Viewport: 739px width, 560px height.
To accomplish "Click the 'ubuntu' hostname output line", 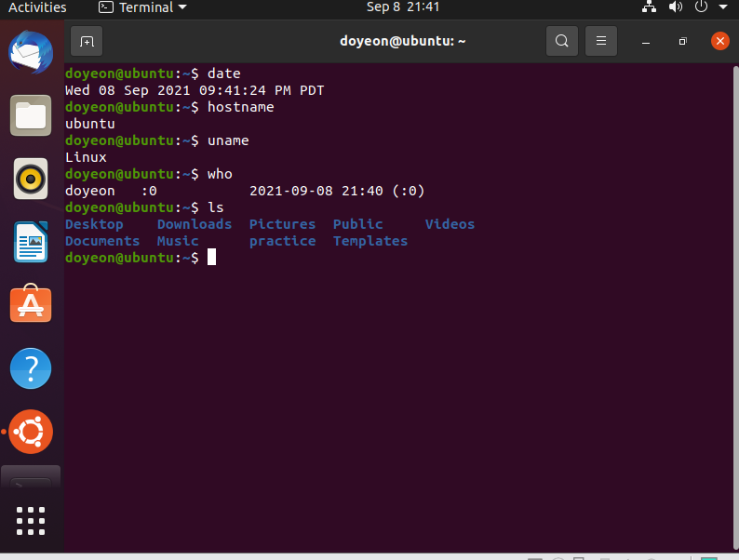I will coord(90,124).
